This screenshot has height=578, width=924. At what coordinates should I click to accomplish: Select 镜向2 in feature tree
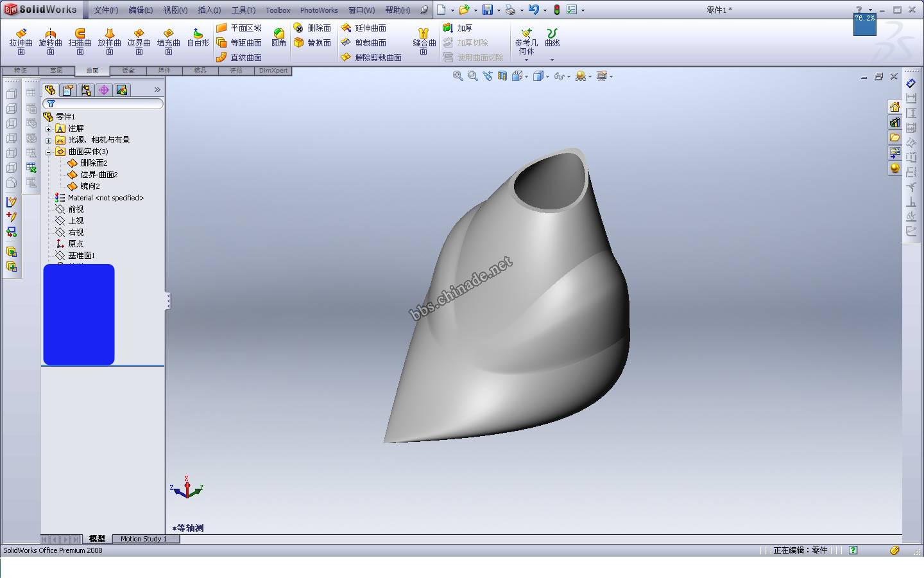(x=84, y=186)
